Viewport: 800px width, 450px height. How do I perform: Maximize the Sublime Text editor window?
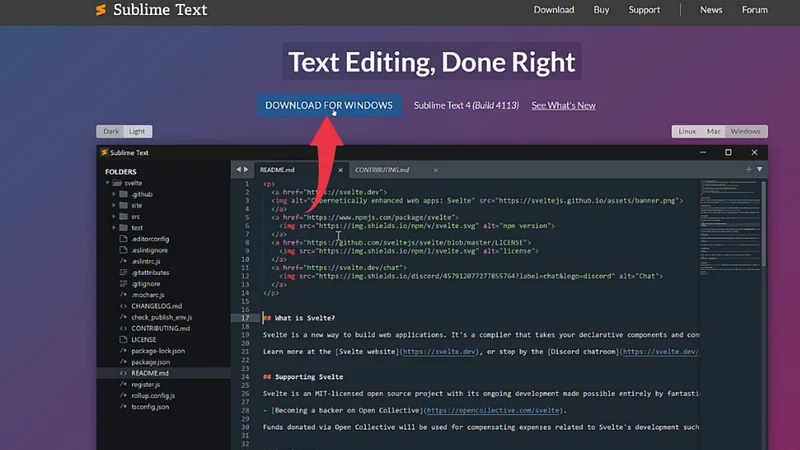728,153
